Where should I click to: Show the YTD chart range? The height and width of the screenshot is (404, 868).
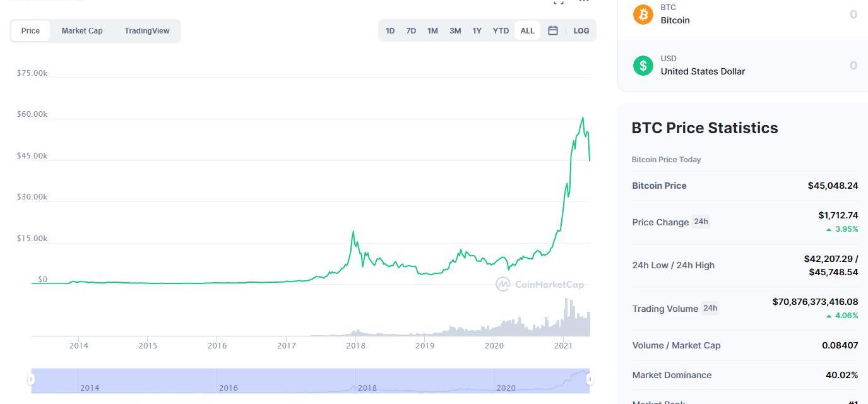pyautogui.click(x=501, y=30)
